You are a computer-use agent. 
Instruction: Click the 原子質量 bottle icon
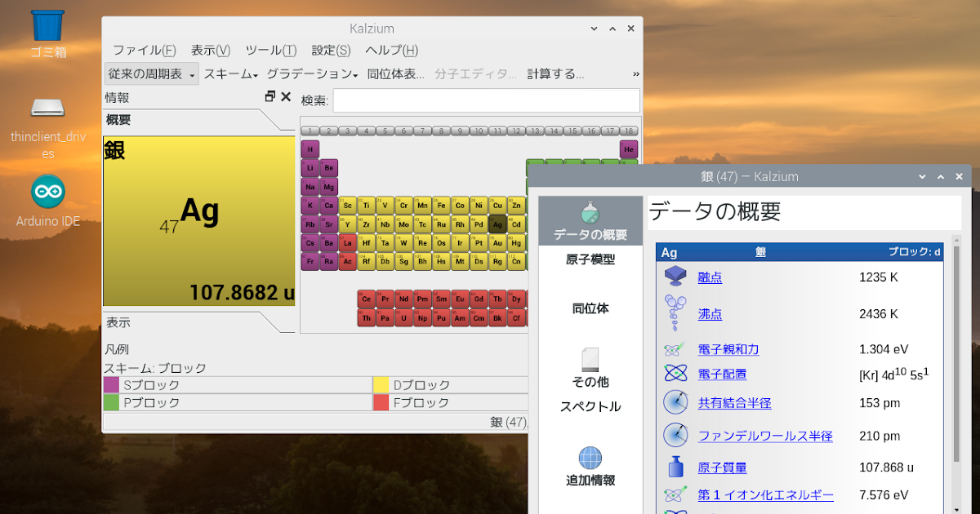(675, 467)
